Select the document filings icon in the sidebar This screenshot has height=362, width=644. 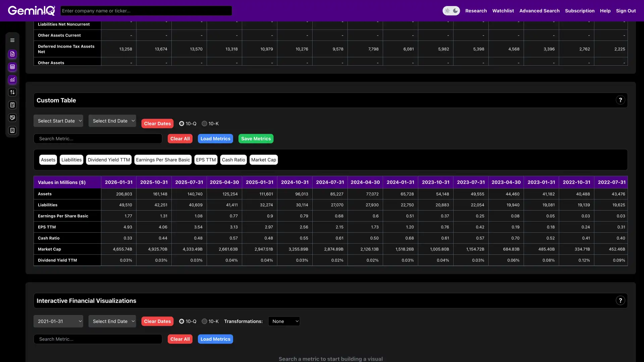[12, 54]
